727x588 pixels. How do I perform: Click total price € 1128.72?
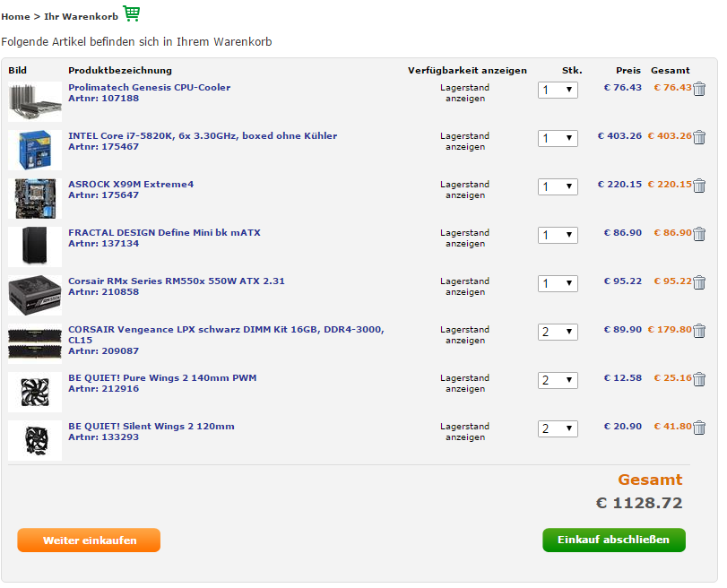point(639,503)
